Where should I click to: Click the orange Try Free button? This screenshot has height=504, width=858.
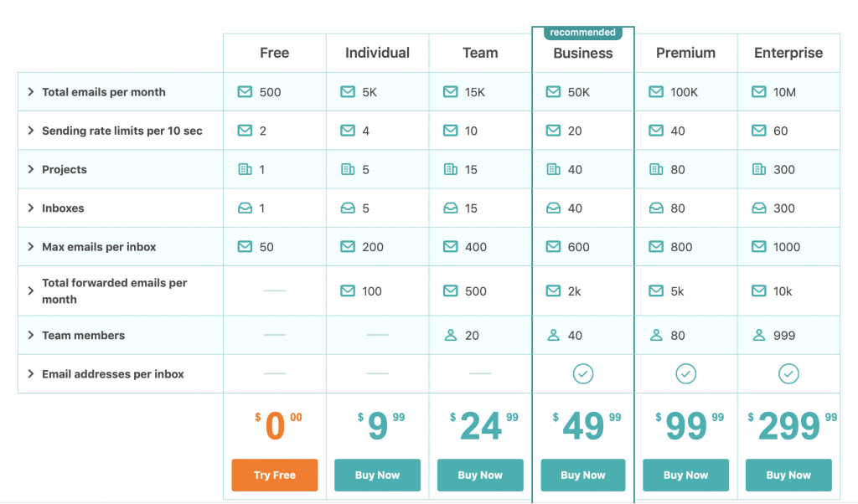click(275, 475)
